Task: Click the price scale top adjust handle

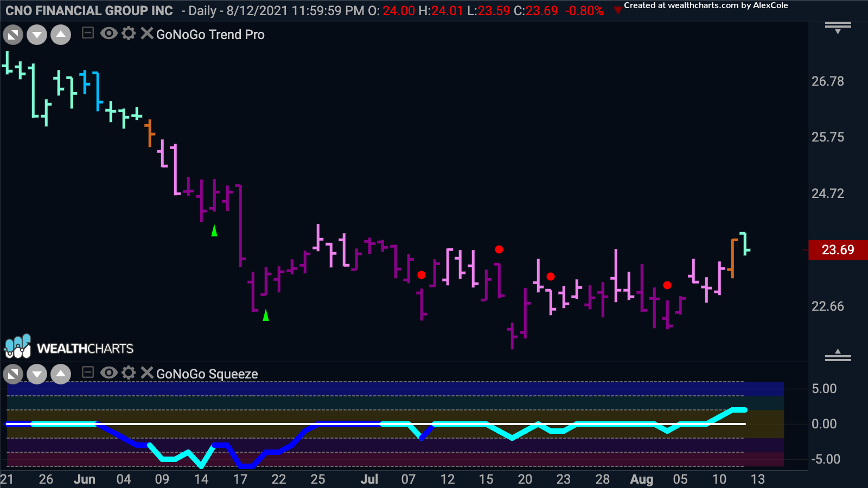Action: pyautogui.click(x=838, y=28)
